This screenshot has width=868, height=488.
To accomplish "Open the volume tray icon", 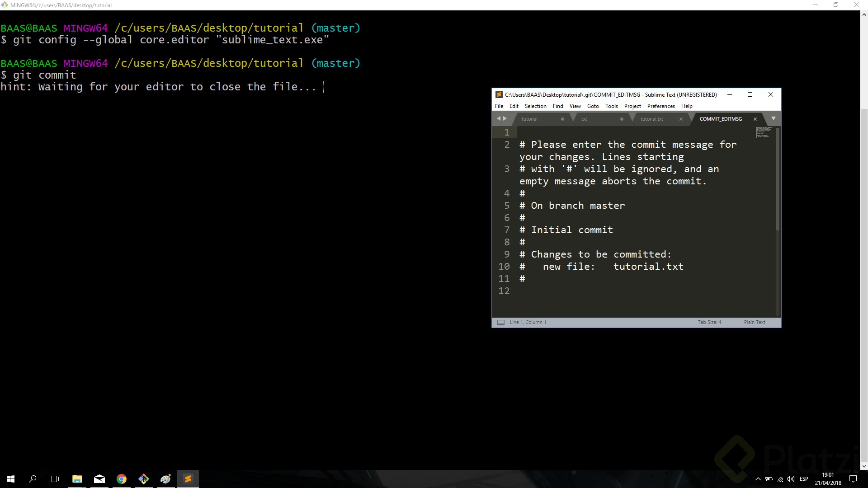I will coord(791,479).
